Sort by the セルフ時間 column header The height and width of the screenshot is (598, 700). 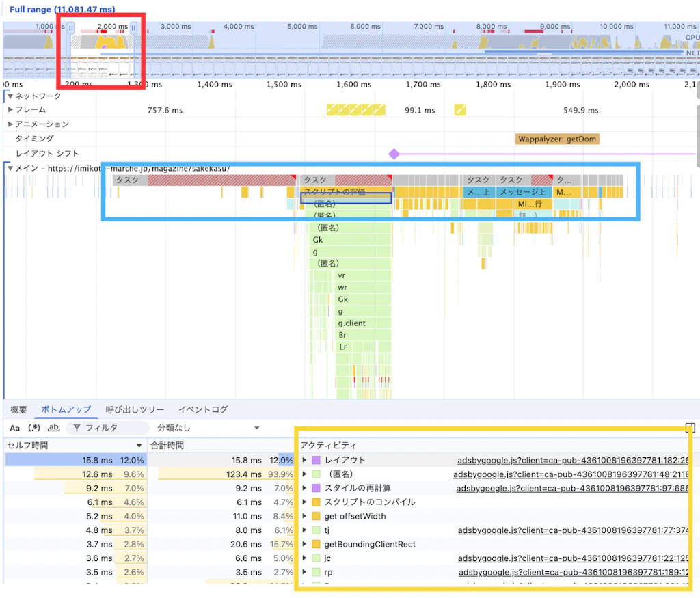click(74, 446)
